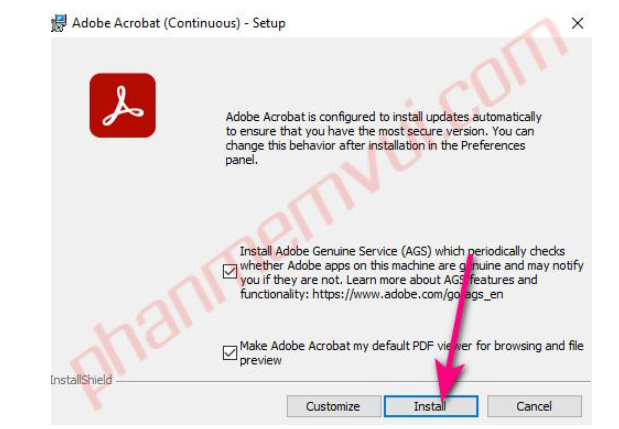Click the automatic updates description paragraph

pos(383,138)
